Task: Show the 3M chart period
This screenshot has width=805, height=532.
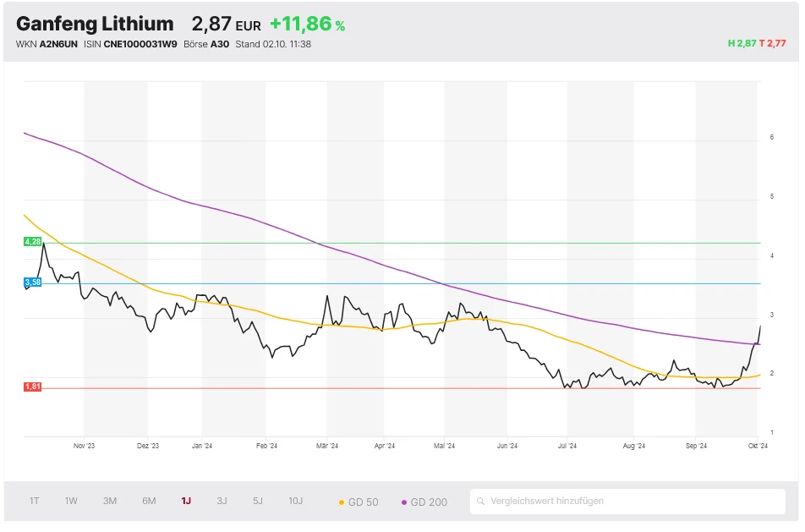Action: [110, 502]
